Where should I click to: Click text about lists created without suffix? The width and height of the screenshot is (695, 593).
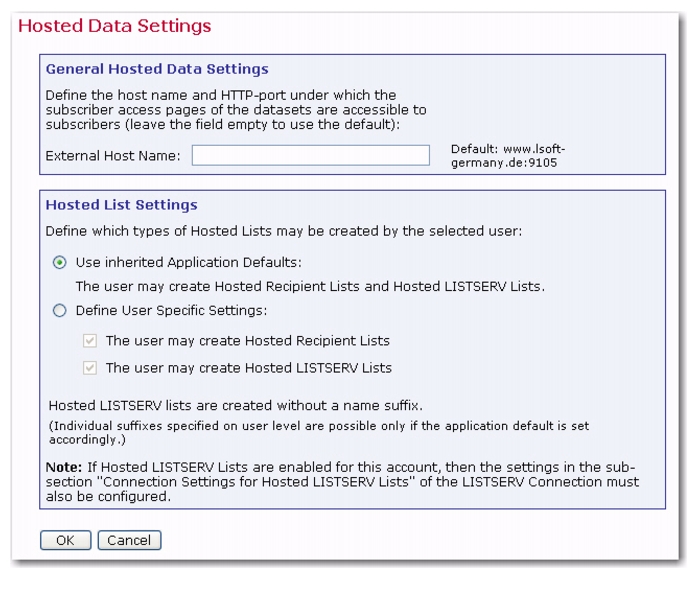pos(235,406)
